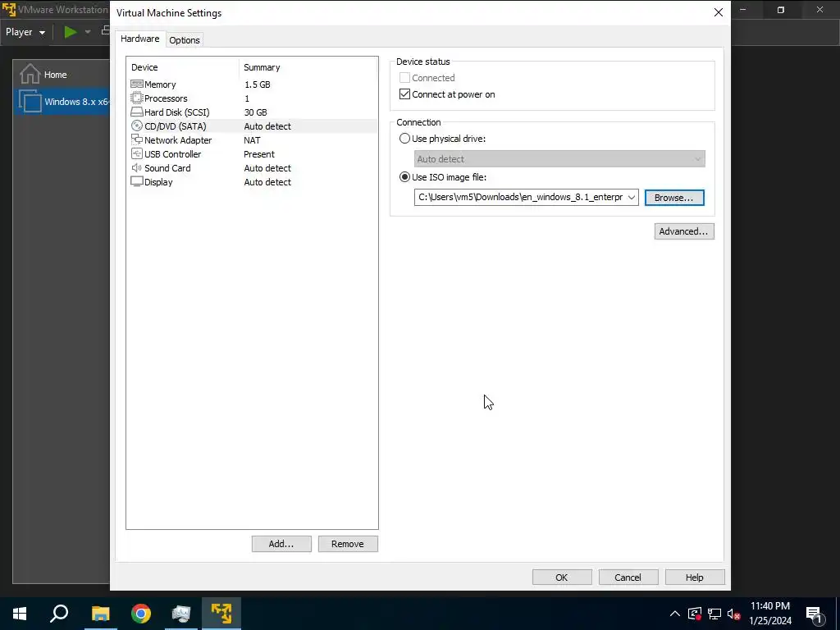Click the 1.5 GB memory summary
The width and height of the screenshot is (840, 630).
[257, 84]
